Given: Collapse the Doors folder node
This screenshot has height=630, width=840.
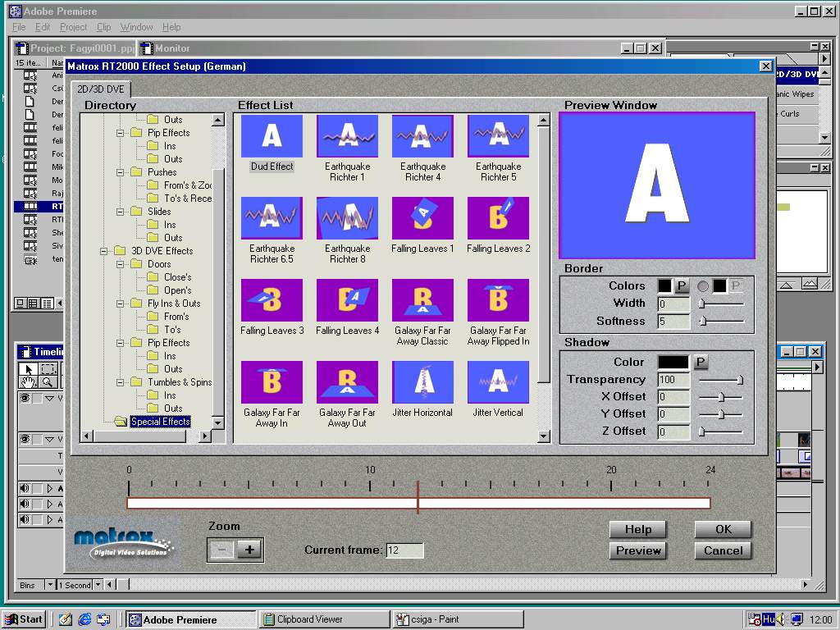Looking at the screenshot, I should click(121, 264).
